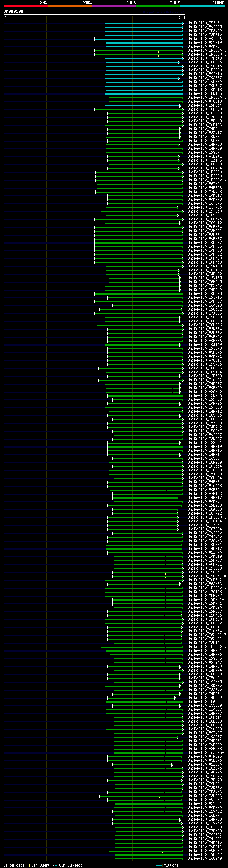The image size is (228, 868).
Task: Select the UniRef100_B9N707 label
Action: click(x=204, y=561)
